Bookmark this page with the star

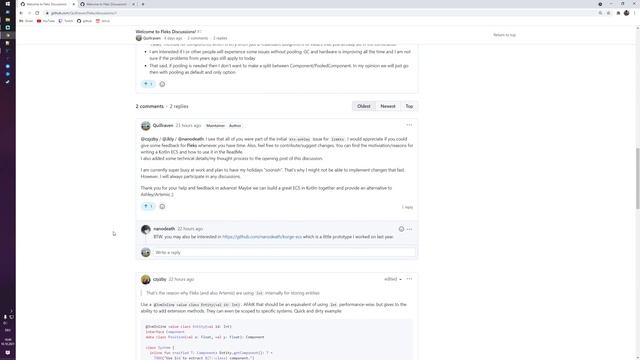pos(609,13)
